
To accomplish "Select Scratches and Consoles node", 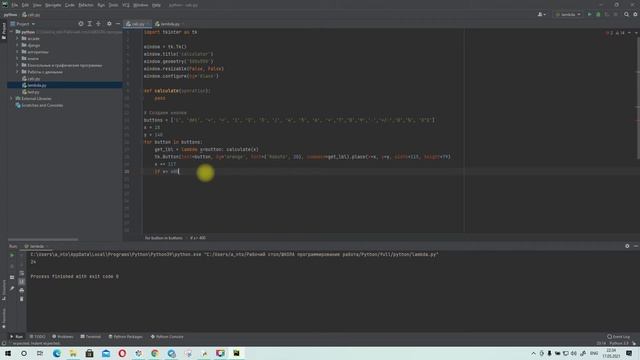I will click(39, 105).
